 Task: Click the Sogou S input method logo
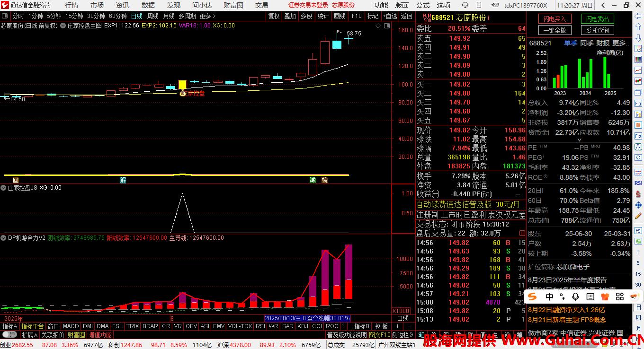click(533, 297)
